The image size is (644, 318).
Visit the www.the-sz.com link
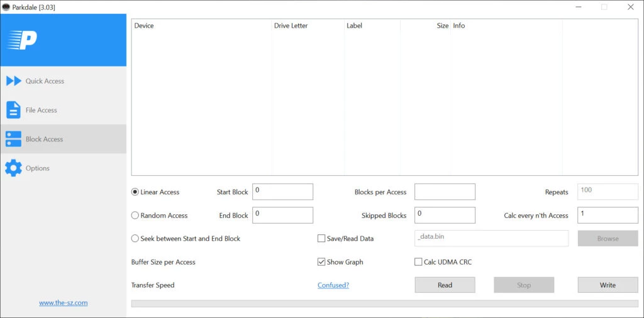pos(63,303)
